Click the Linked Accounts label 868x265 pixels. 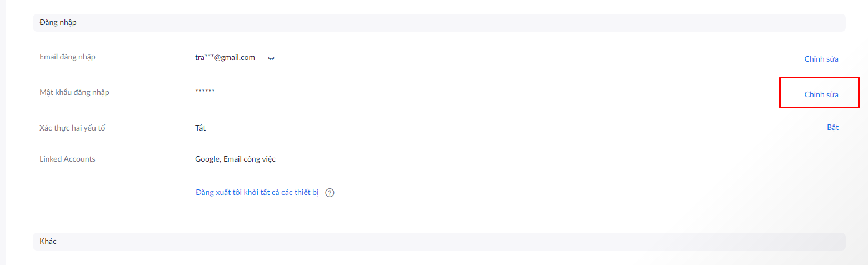point(67,159)
